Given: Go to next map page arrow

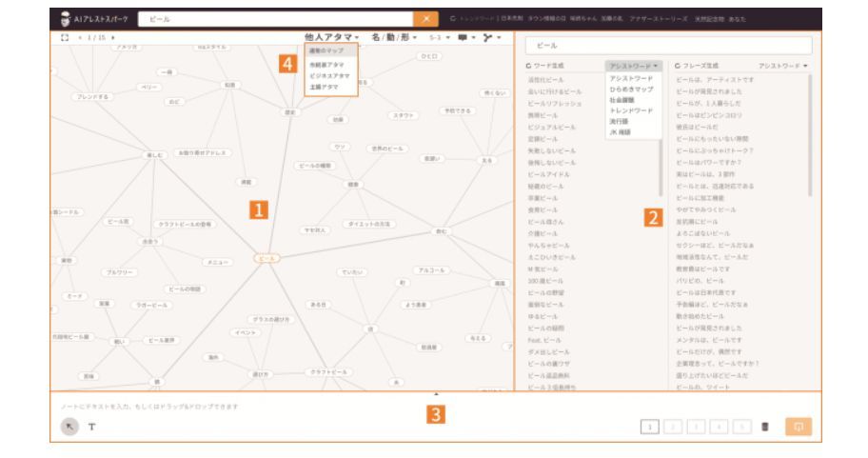Looking at the screenshot, I should [113, 38].
